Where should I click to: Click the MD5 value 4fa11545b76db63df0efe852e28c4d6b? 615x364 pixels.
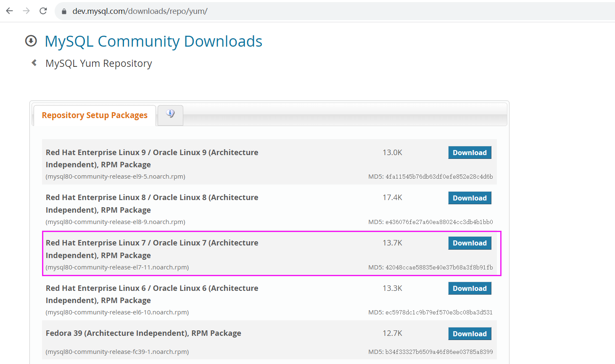pyautogui.click(x=439, y=177)
